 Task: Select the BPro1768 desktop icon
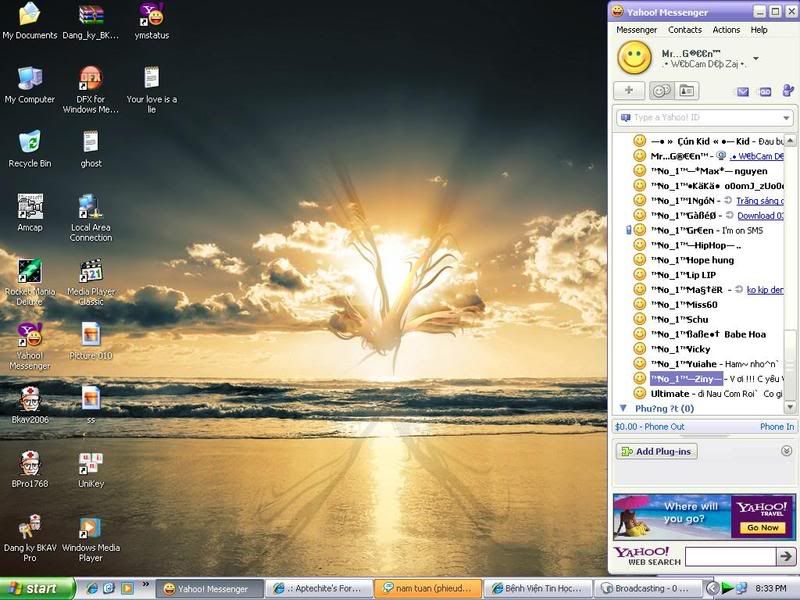click(30, 469)
